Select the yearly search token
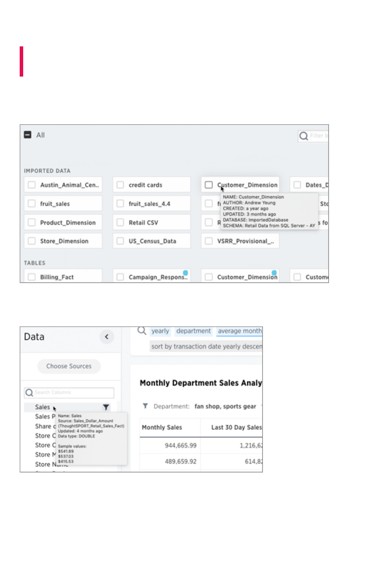This screenshot has height=588, width=378. coord(161,331)
